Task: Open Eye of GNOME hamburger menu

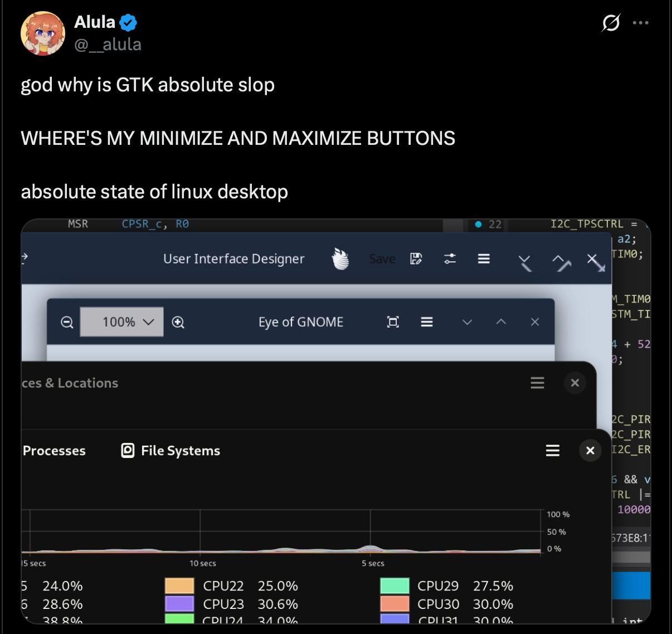Action: tap(427, 322)
